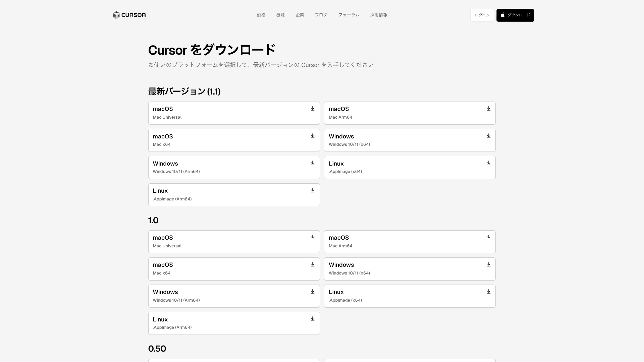Select the 1.1 Windows 10/11 (x64) text
The width and height of the screenshot is (644, 362).
click(x=349, y=144)
